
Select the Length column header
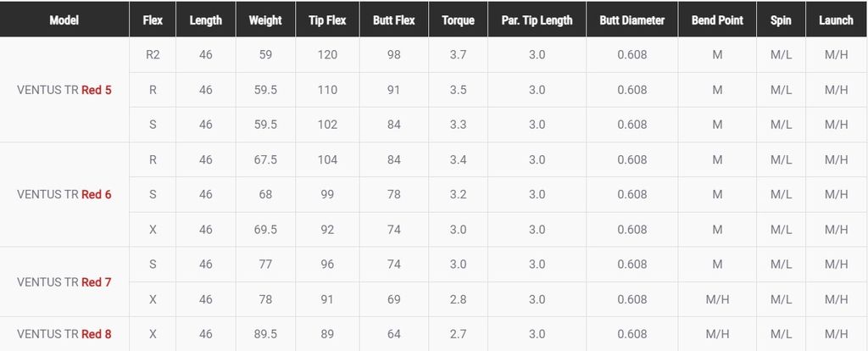(x=205, y=20)
